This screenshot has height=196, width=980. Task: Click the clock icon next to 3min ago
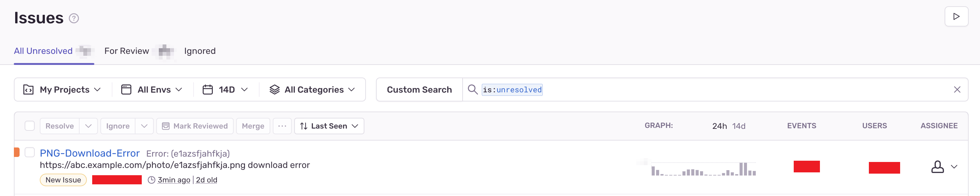pyautogui.click(x=152, y=180)
